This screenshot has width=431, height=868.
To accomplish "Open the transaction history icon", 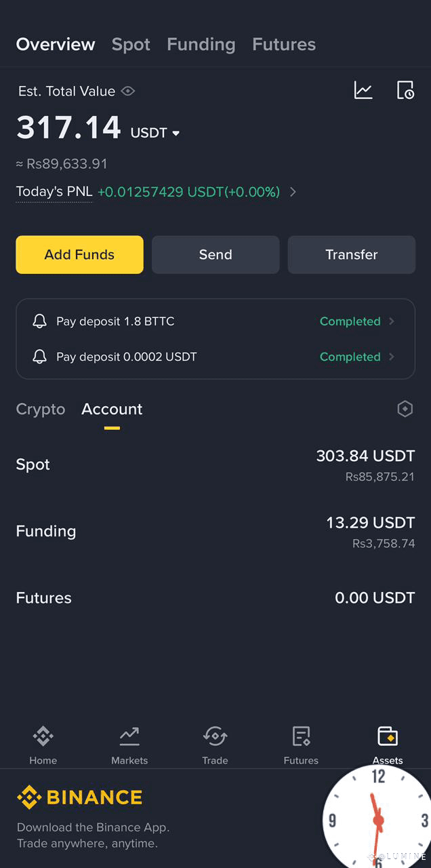I will point(405,90).
